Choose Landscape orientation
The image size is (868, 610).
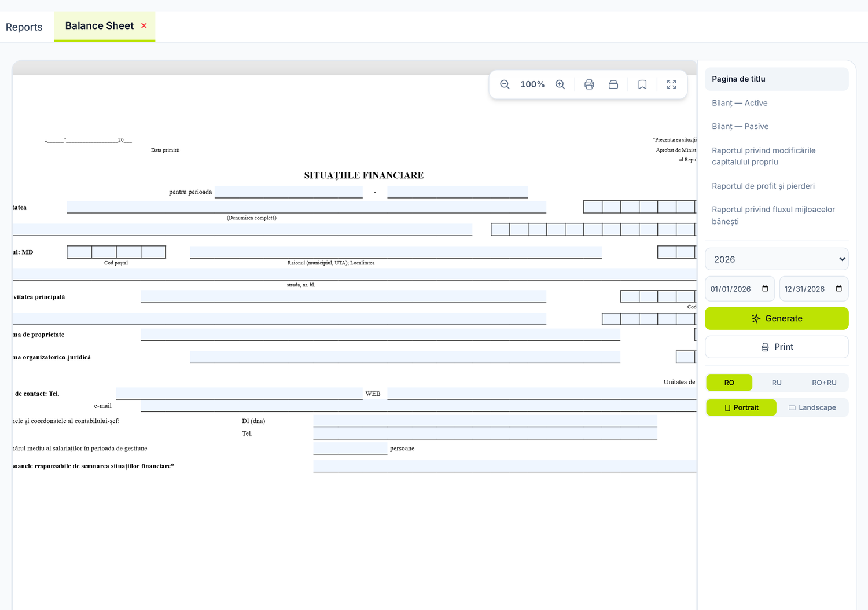tap(812, 407)
